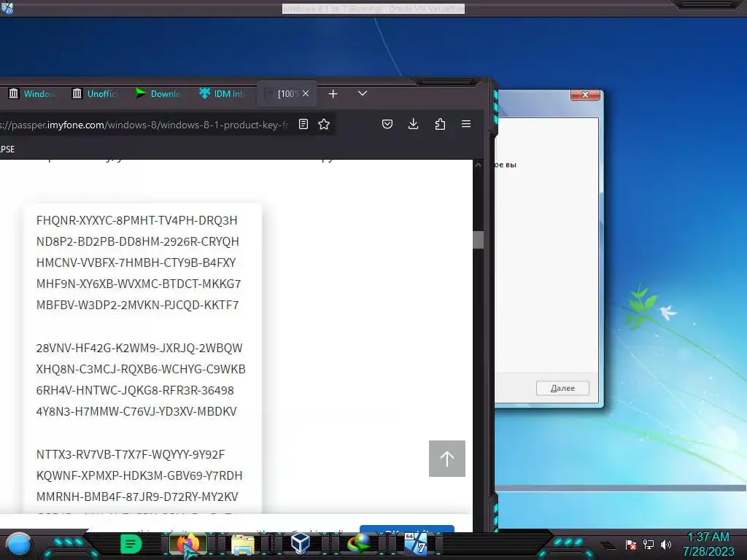This screenshot has width=747, height=560.
Task: Click product key XHQ8N-C3MCJ-RQXB6-WCHYG-C9WKB
Action: click(x=141, y=369)
